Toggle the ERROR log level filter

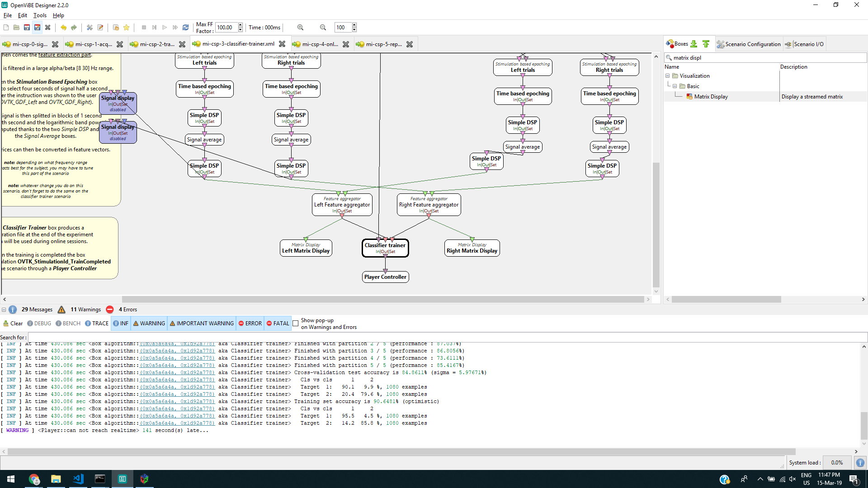click(250, 324)
